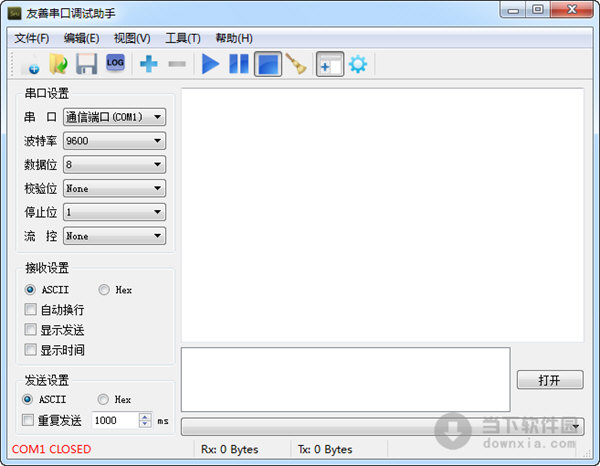Click the new window panel icon
The image size is (600, 466).
pos(330,64)
